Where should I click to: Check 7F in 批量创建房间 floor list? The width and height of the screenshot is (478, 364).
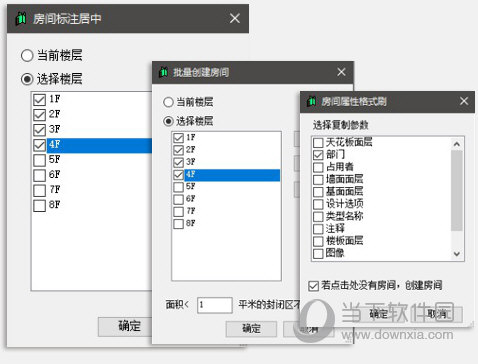[179, 212]
